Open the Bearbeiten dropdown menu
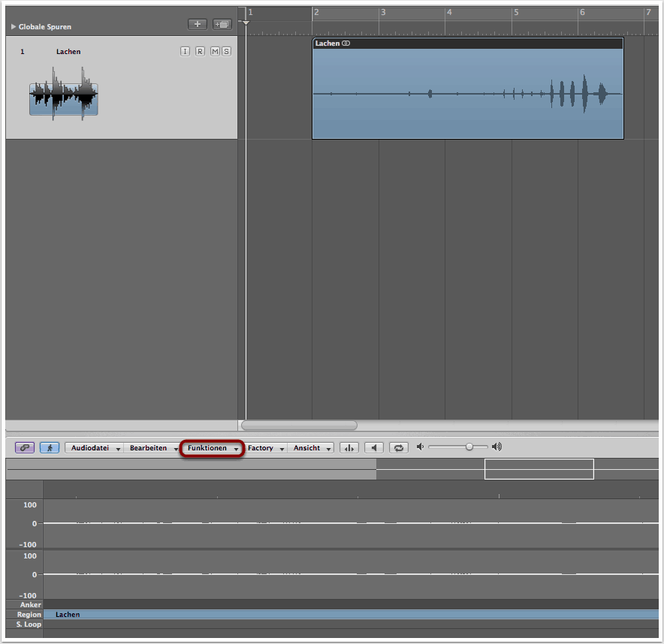This screenshot has width=664, height=644. [x=152, y=448]
